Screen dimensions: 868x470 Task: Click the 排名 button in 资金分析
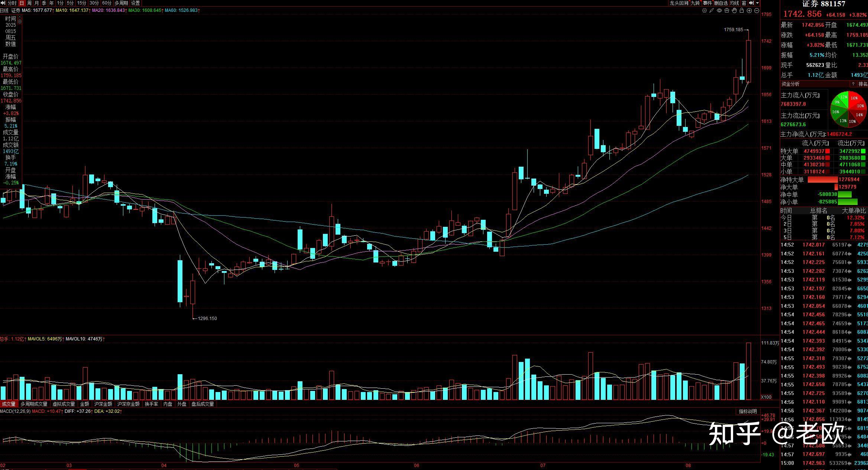pos(863,84)
